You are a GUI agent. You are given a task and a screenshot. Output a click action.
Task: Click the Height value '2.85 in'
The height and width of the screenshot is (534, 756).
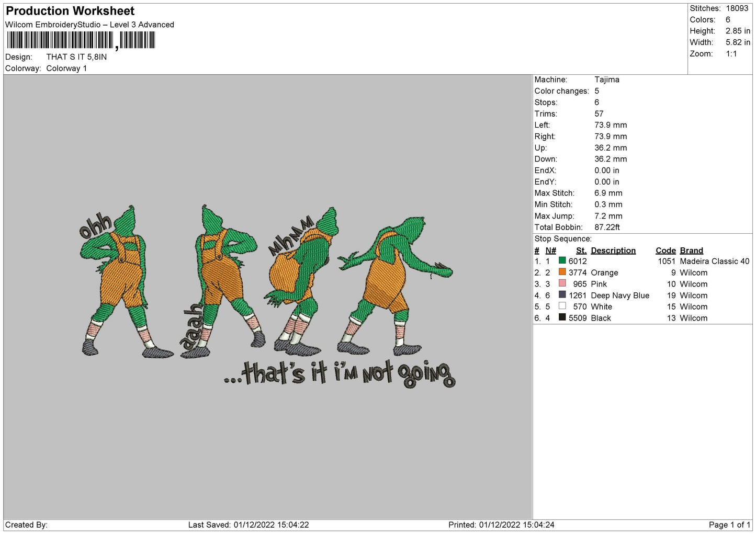(738, 31)
